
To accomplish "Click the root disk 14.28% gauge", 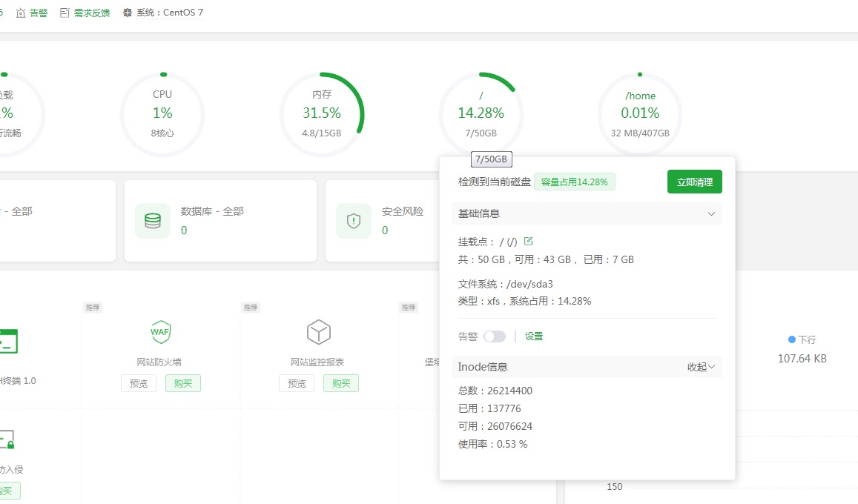I will pos(481,114).
